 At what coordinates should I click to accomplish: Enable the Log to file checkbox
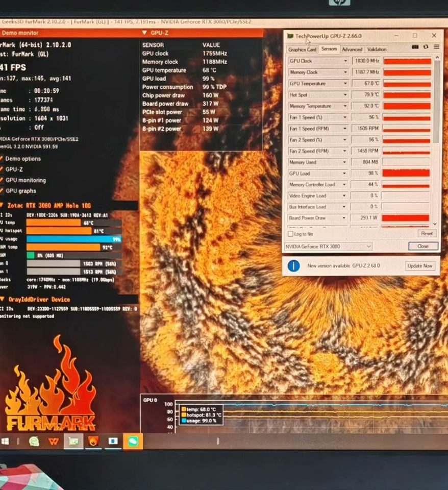[x=290, y=234]
